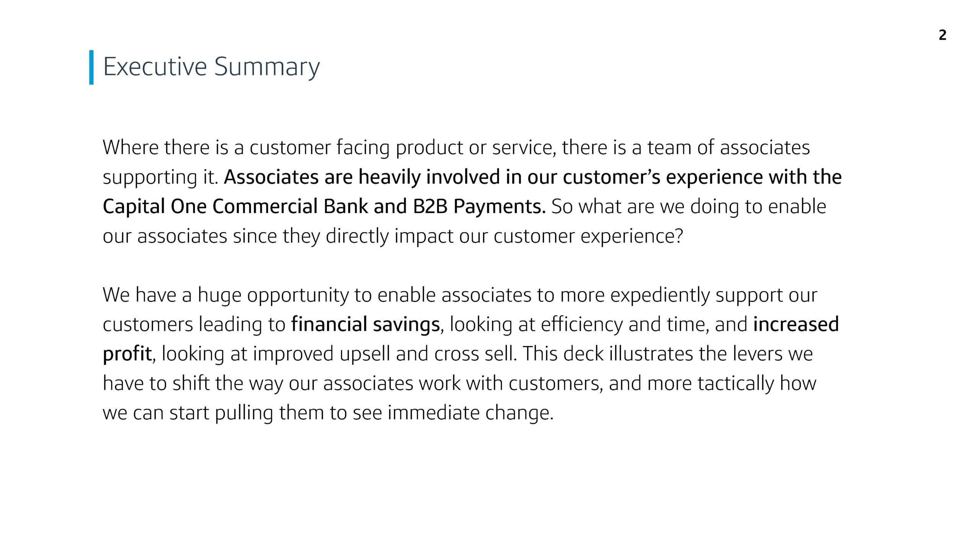The image size is (980, 551).
Task: Click the blue accent bar beside the title
Action: (x=91, y=67)
